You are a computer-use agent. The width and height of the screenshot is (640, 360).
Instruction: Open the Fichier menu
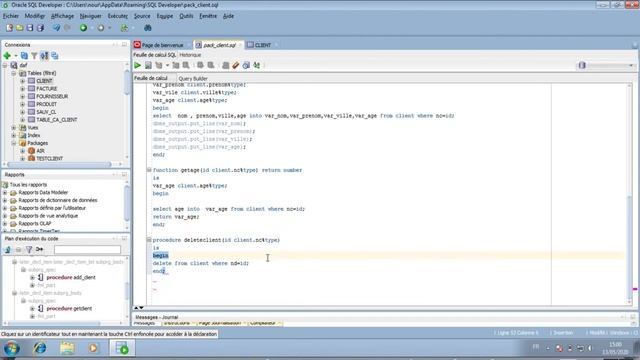pos(11,16)
